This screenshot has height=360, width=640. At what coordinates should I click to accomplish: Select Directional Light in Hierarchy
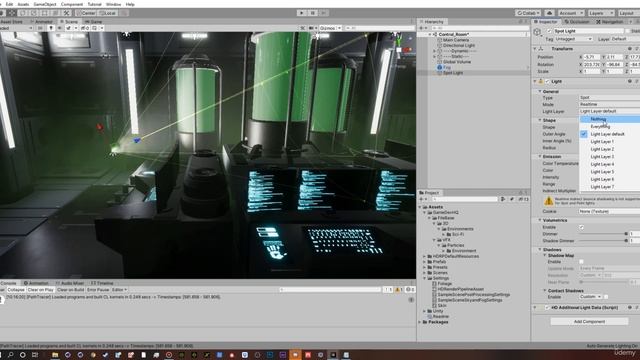point(459,45)
